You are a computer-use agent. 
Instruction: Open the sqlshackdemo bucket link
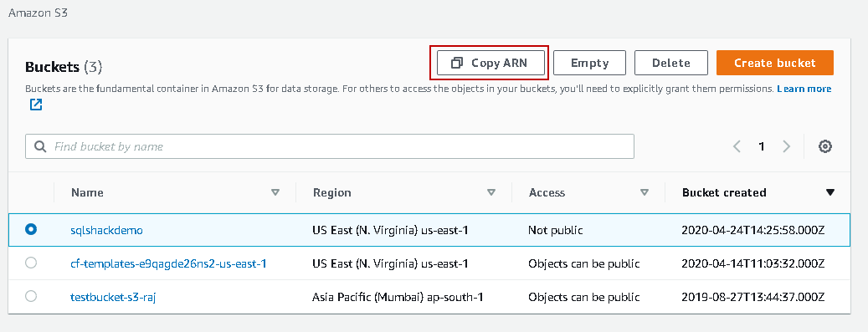106,230
